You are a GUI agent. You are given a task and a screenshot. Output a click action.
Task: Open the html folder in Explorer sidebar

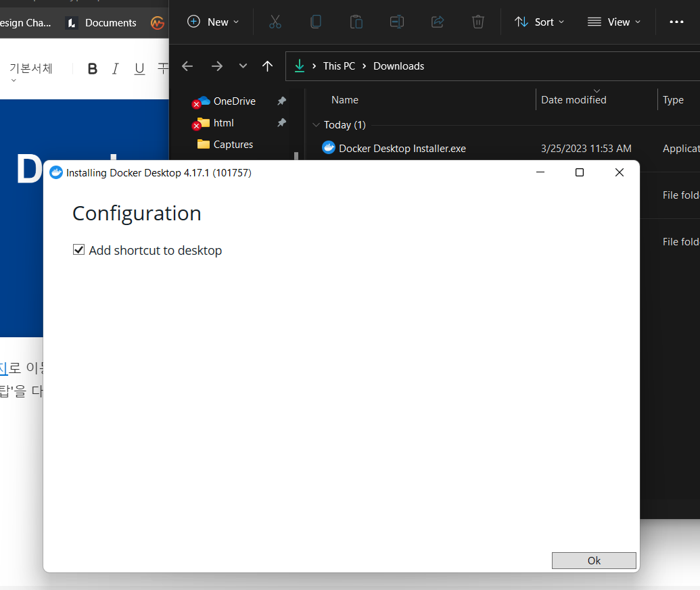[x=224, y=122]
